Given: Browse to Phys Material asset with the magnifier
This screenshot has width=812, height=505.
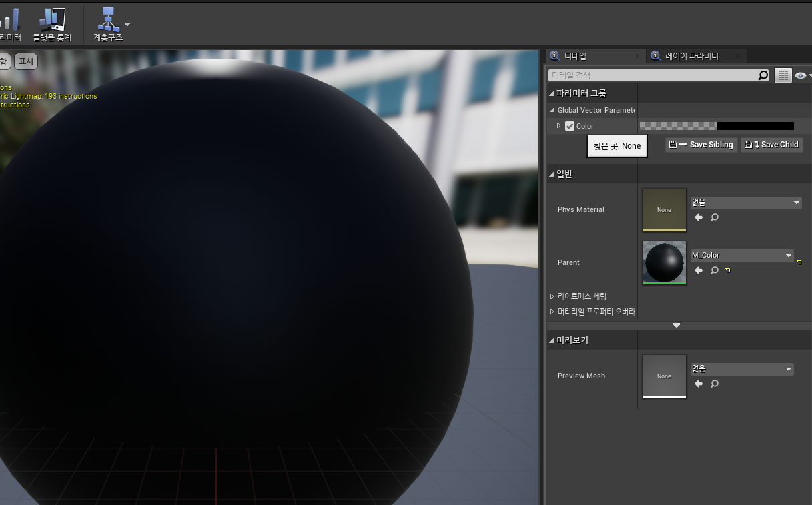Looking at the screenshot, I should coord(714,217).
